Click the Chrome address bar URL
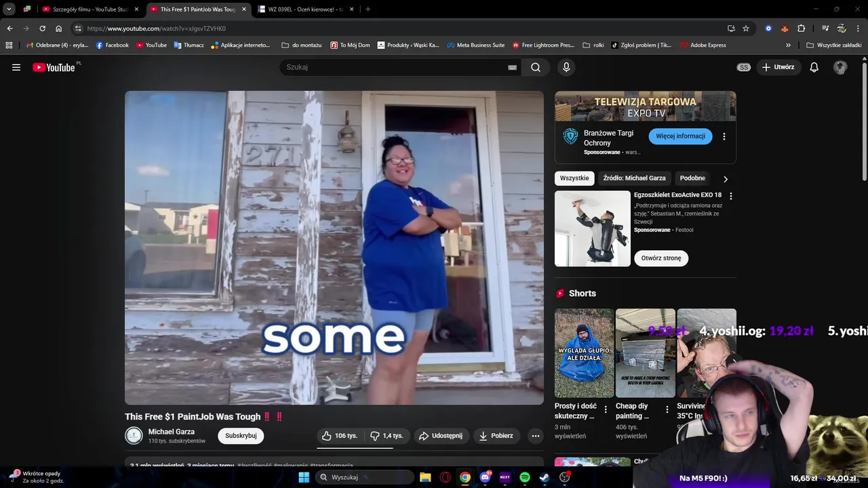Screen dimensions: 868x488 coord(156,28)
